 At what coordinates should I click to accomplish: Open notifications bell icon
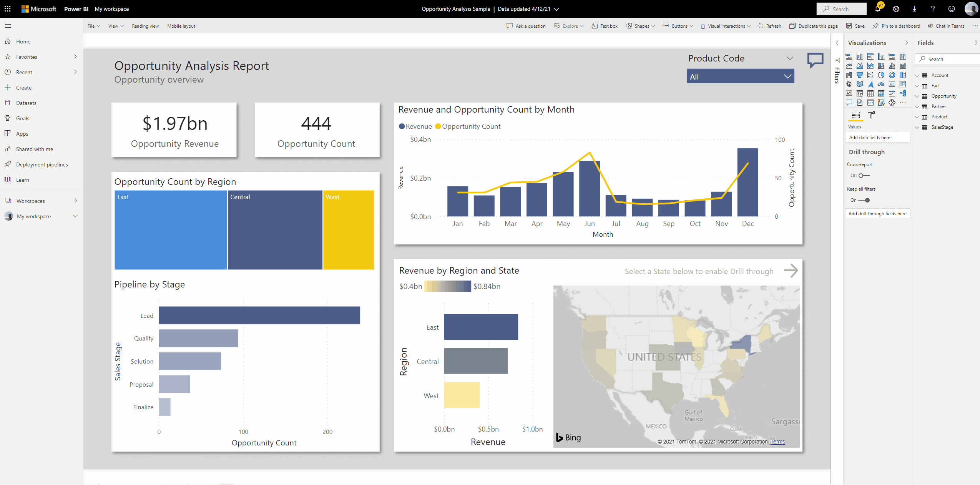[877, 9]
